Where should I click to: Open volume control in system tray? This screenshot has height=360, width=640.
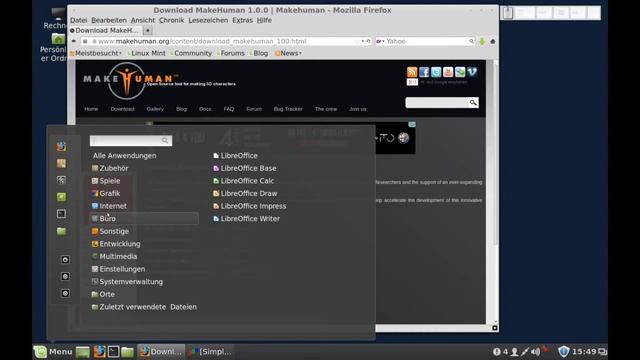pyautogui.click(x=536, y=351)
